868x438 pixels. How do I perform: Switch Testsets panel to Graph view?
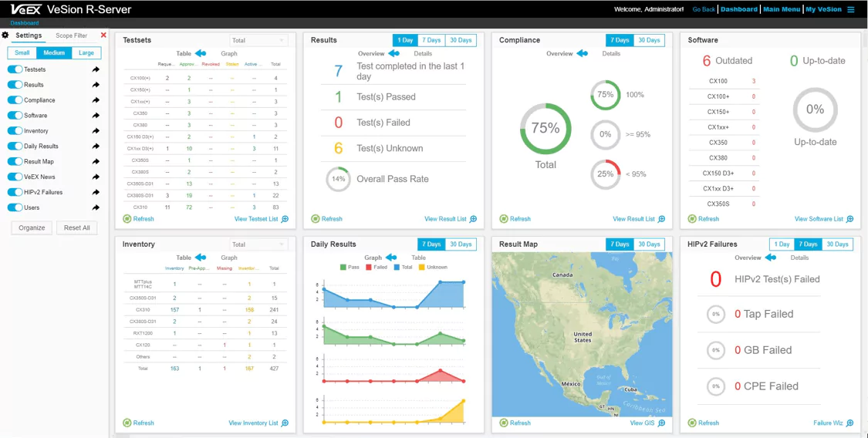click(229, 54)
